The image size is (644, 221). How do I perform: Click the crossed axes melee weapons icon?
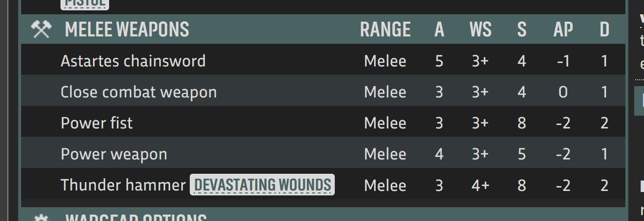tap(41, 30)
